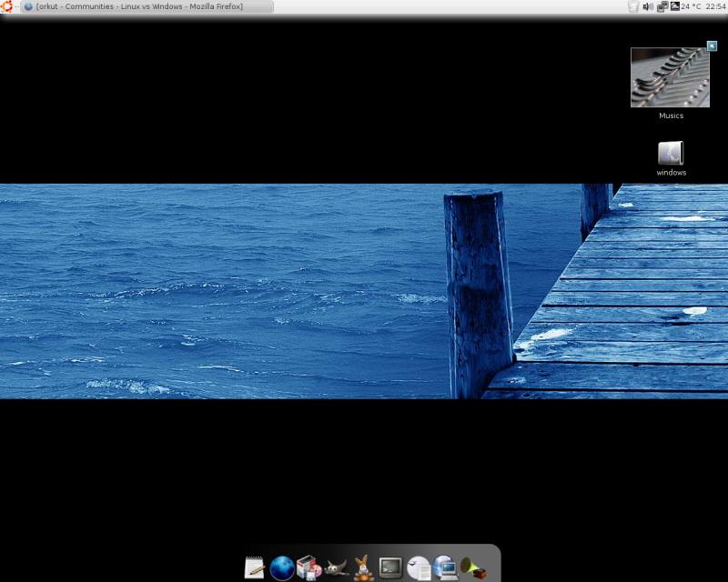Click the shortcut arrow emblem on Musics

click(x=712, y=45)
